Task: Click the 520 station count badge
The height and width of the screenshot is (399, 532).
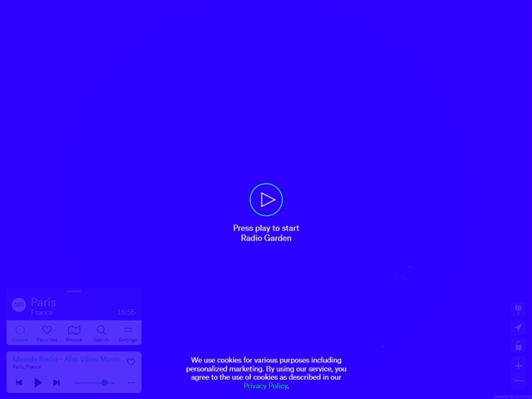Action: point(19,305)
